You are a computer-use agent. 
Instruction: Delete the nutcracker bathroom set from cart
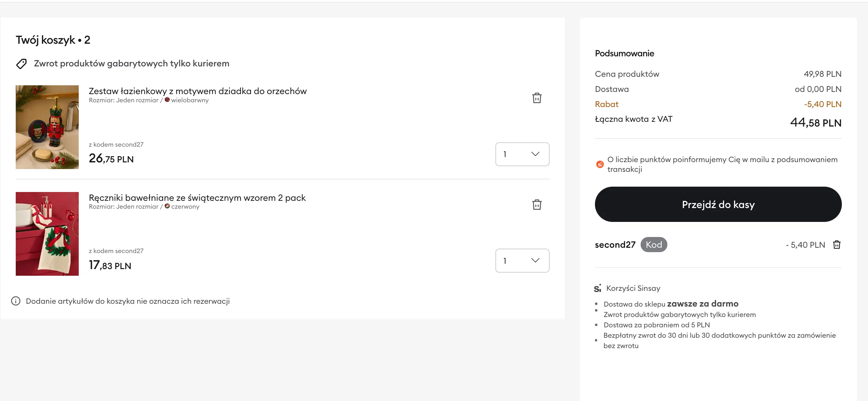(x=536, y=98)
